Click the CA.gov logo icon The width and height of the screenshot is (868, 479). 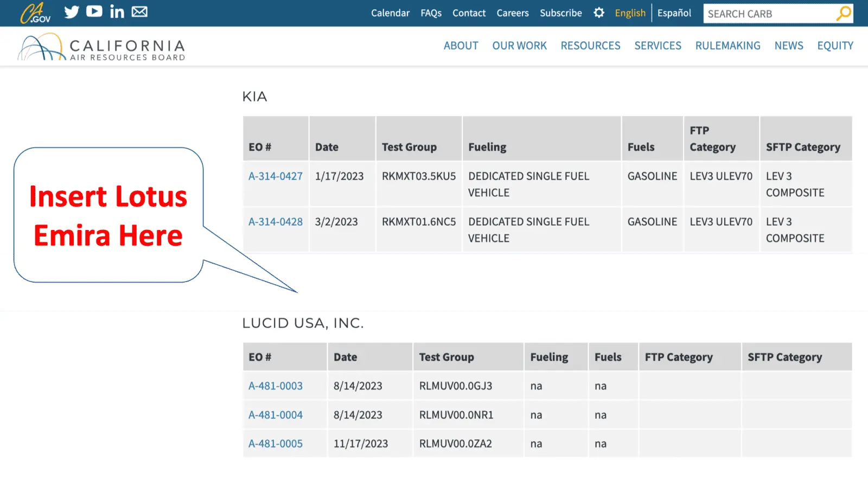(35, 13)
